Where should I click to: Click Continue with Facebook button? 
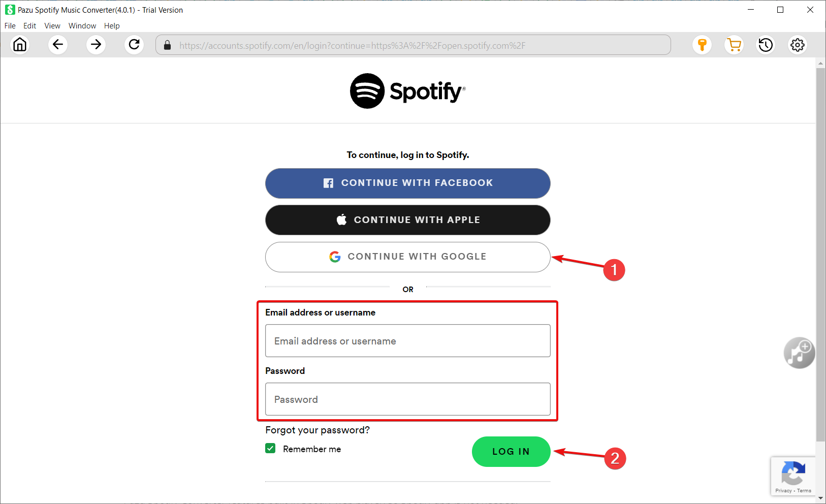point(407,183)
